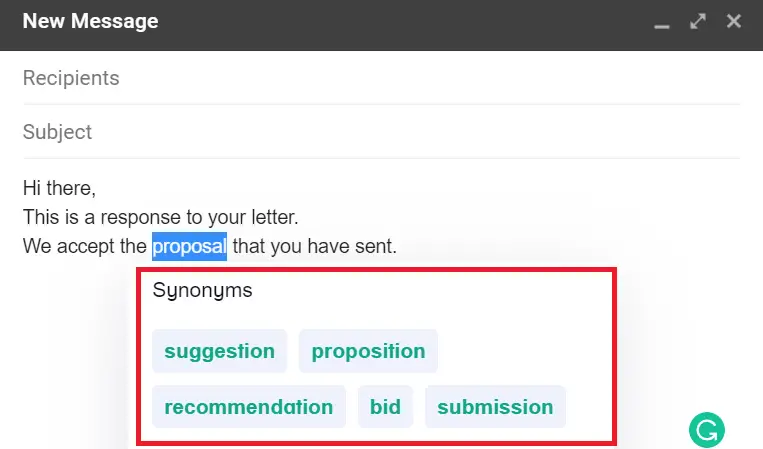Choose the synonym "suggestion"
Screen dimensions: 763x449
pyautogui.click(x=219, y=351)
